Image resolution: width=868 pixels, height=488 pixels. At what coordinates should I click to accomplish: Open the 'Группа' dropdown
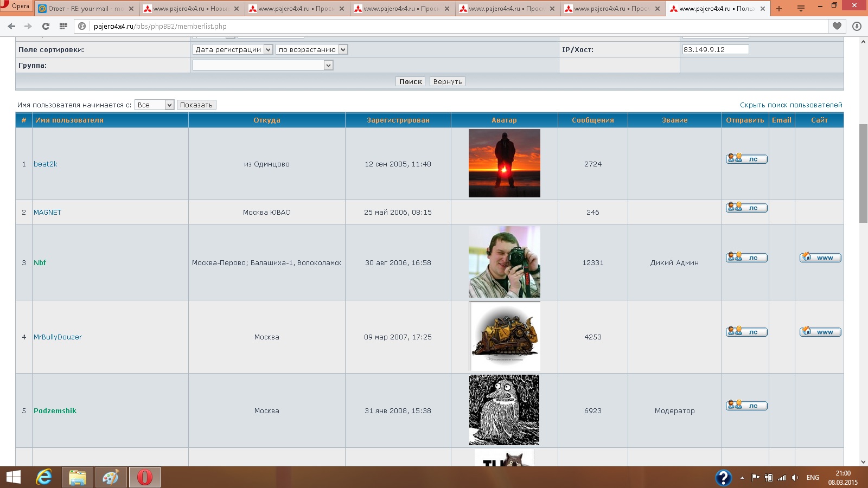click(263, 65)
